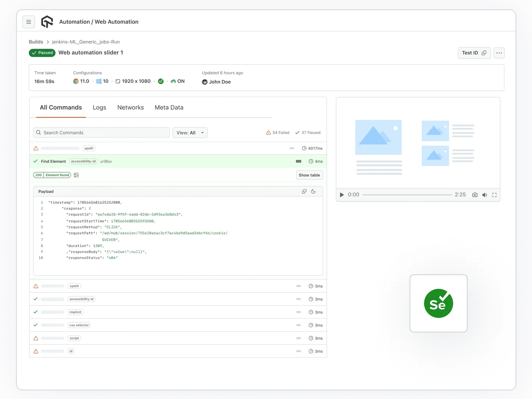Enter fullscreen video mode

494,195
